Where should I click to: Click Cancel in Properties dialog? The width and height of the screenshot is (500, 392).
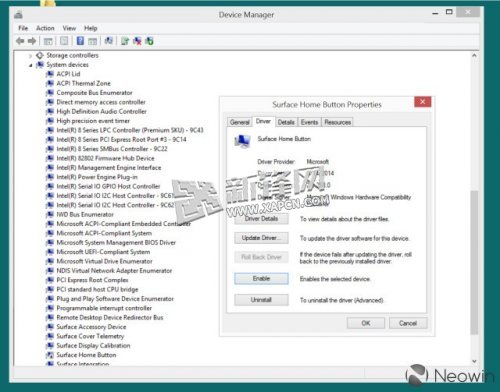coord(408,323)
